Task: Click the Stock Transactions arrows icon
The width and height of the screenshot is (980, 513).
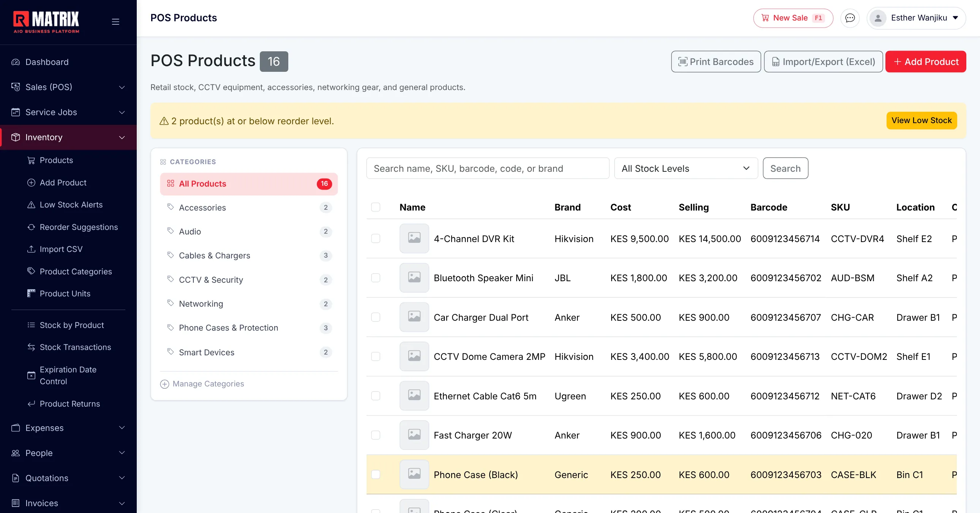Action: (x=32, y=347)
